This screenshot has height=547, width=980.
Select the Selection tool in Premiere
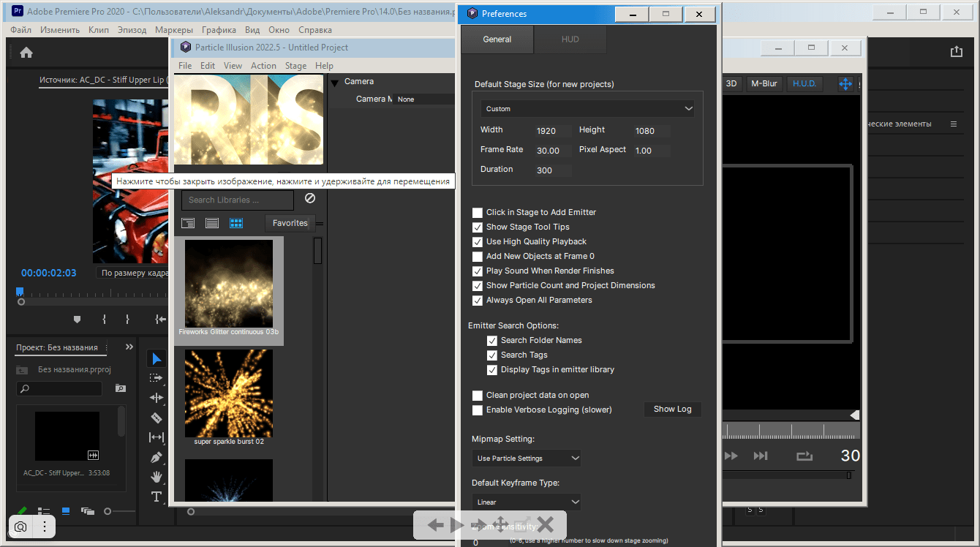[157, 358]
